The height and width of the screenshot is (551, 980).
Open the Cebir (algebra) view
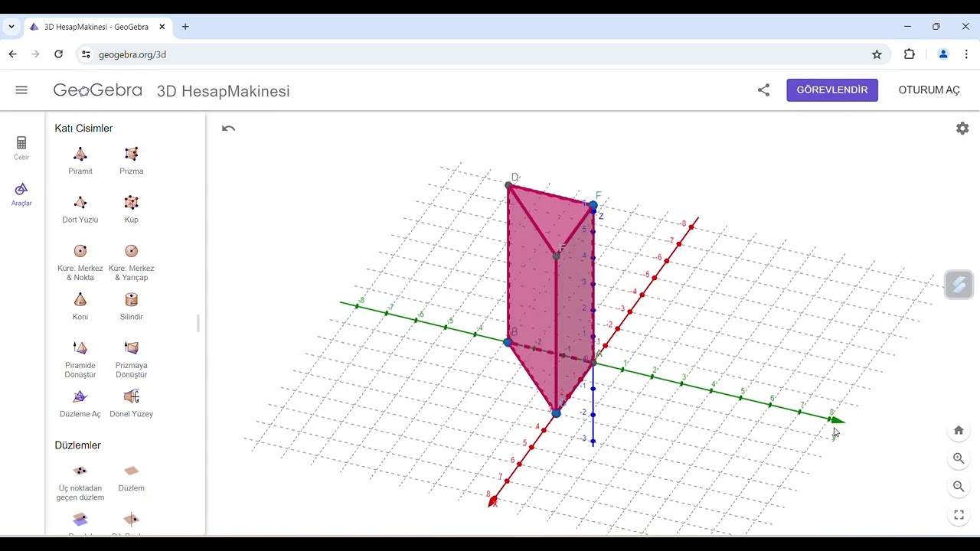point(21,148)
